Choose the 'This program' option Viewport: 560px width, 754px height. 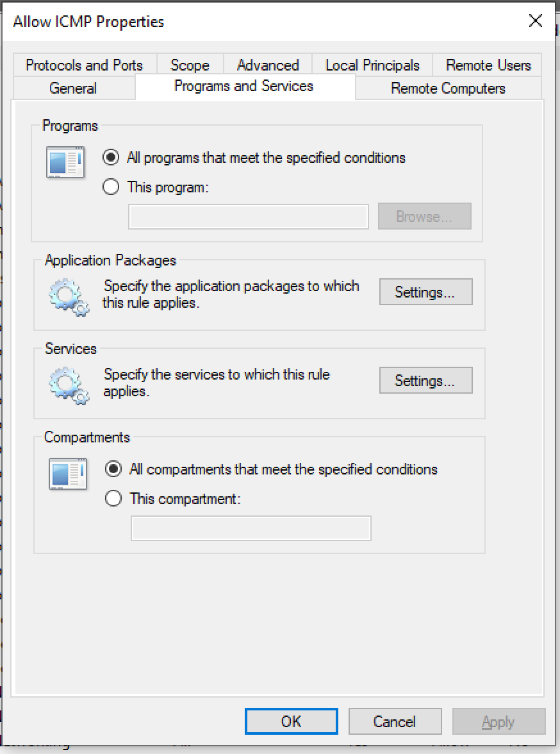click(x=110, y=187)
